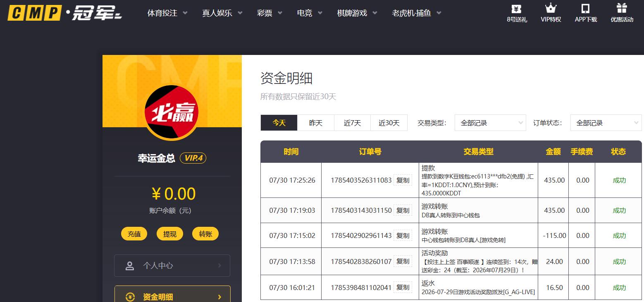The image size is (644, 302).
Task: Select the 近7天 tab
Action: click(x=353, y=123)
